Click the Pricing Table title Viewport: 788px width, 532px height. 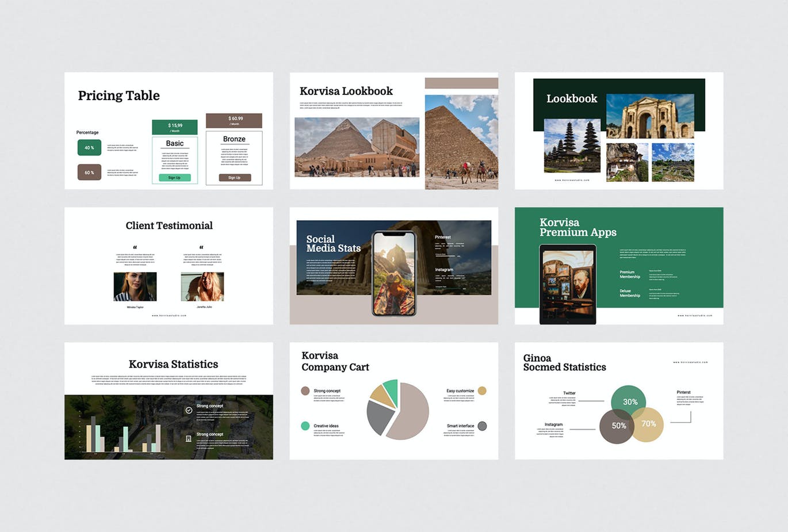119,95
